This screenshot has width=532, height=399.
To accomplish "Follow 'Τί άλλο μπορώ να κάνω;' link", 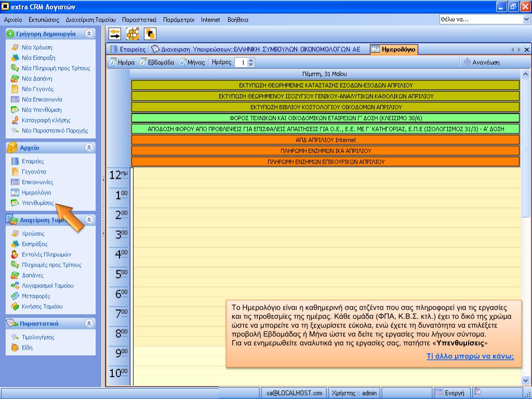I will pyautogui.click(x=470, y=356).
